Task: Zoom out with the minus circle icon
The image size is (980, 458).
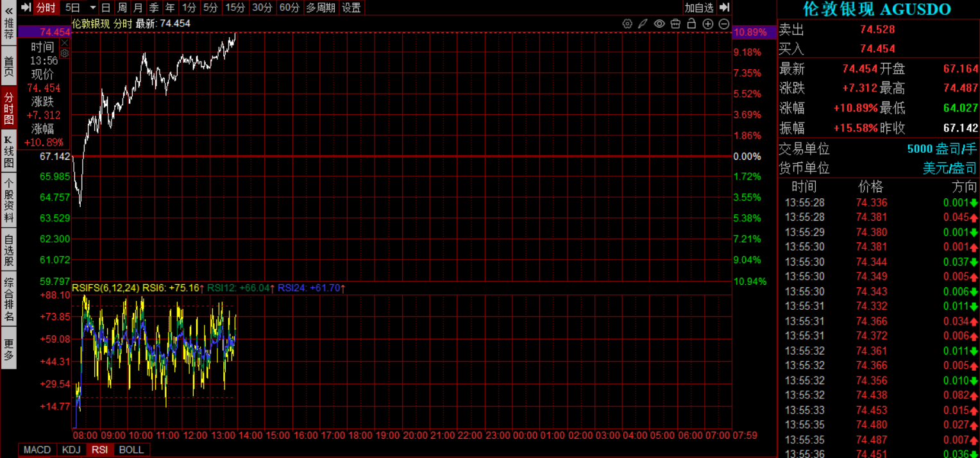Action: click(x=724, y=24)
